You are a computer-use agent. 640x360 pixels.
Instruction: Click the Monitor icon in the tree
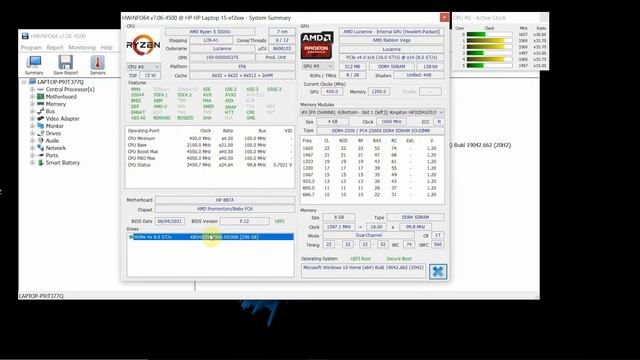[40, 126]
